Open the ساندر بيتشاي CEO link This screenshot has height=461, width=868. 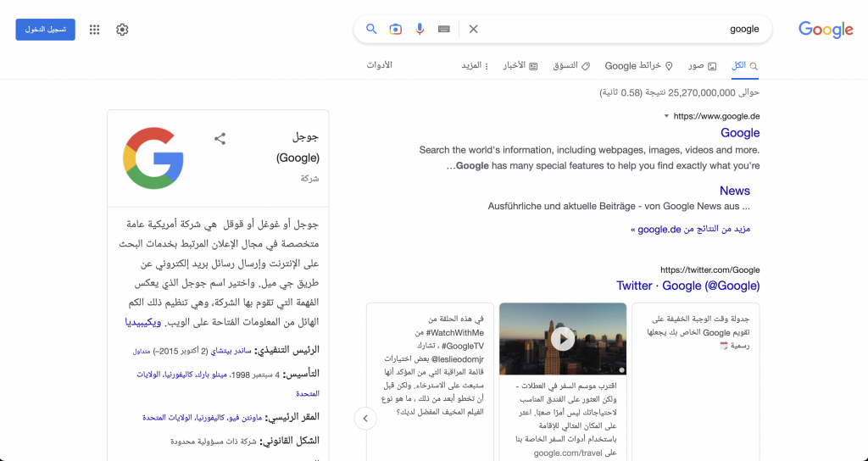tap(231, 351)
